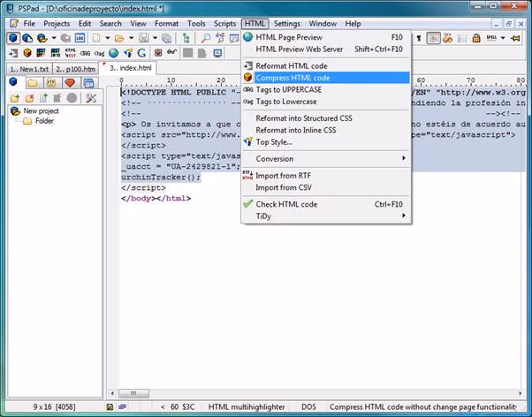
Task: Click the Reformat HTML code toolbar icon
Action: pos(13,53)
